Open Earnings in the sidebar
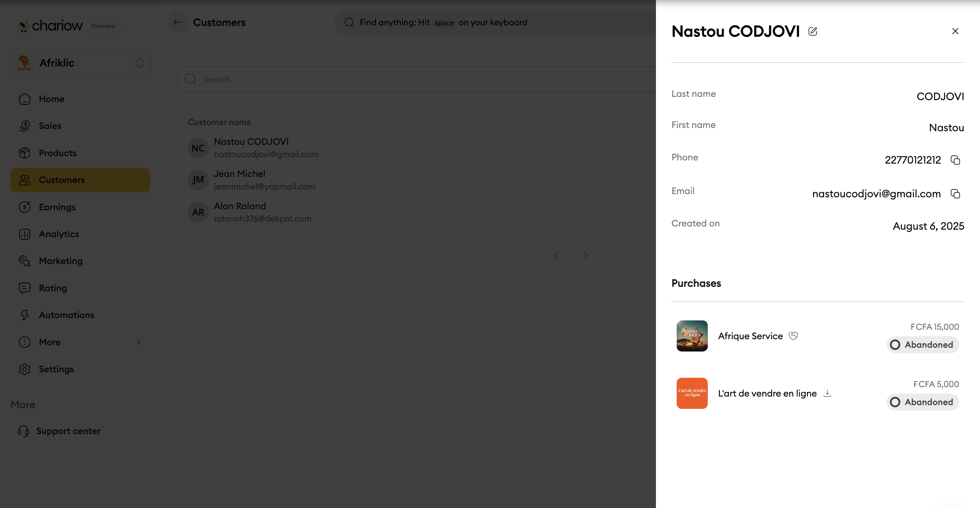This screenshot has width=980, height=508. [x=80, y=207]
